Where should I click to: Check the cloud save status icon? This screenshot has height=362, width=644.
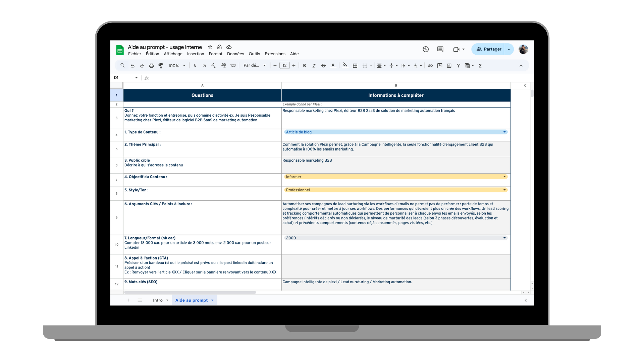pyautogui.click(x=229, y=47)
